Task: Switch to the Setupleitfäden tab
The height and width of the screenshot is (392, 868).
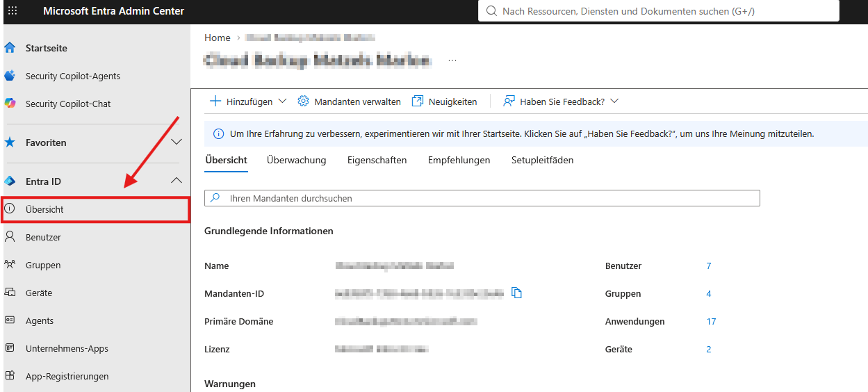Action: point(543,160)
